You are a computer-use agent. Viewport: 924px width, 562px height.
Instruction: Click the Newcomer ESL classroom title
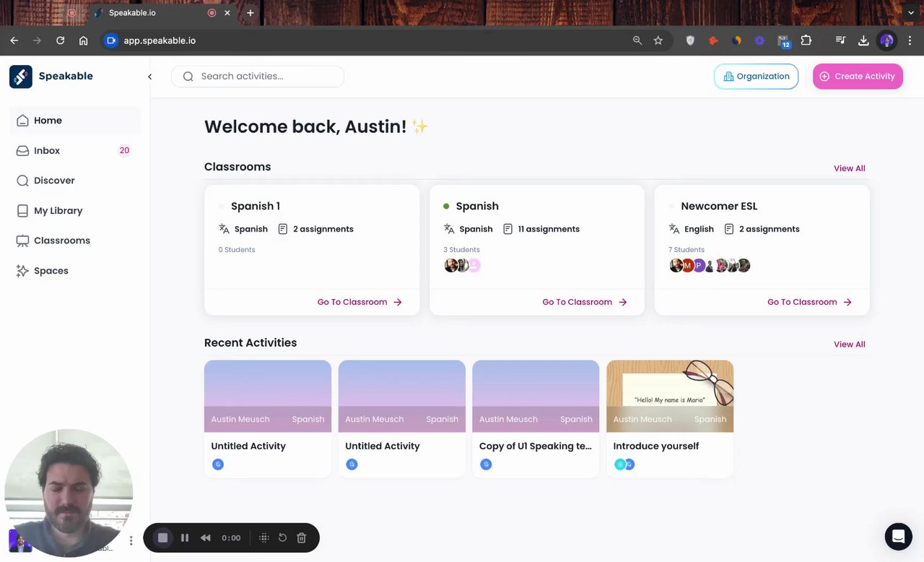(x=719, y=207)
